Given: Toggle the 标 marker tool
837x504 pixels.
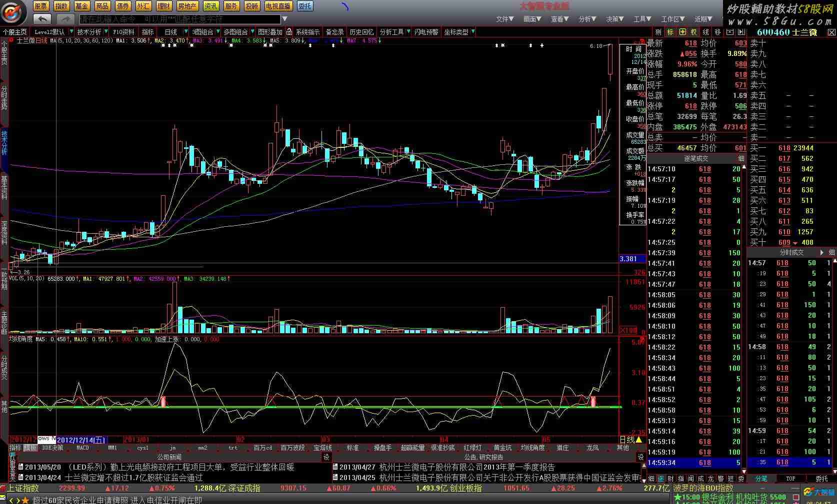Looking at the screenshot, I should click(670, 32).
